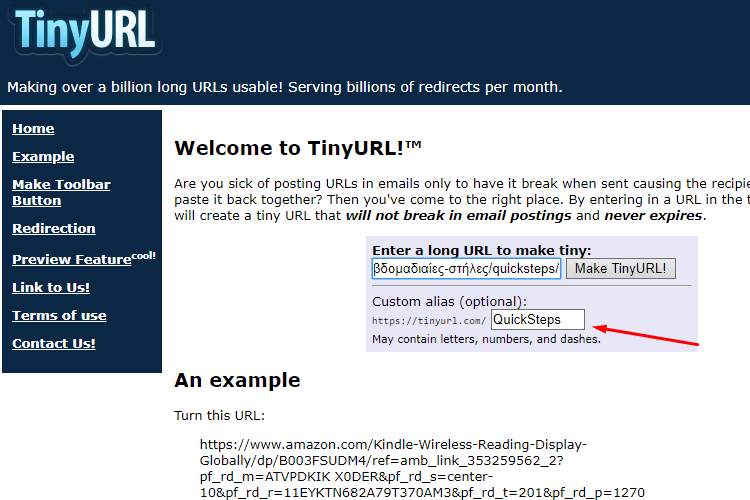Screen dimensions: 750x500
Task: Click the example amazon.com URL text
Action: [422, 468]
